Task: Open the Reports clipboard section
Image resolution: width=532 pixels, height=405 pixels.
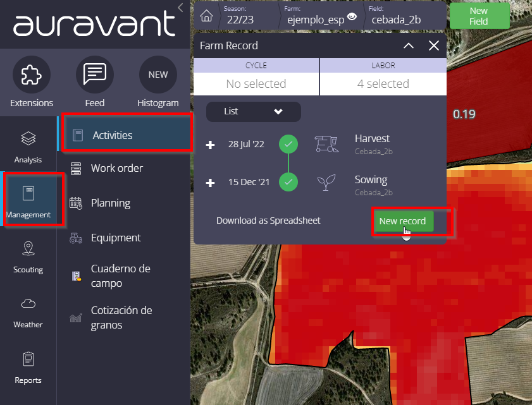Action: click(x=28, y=368)
